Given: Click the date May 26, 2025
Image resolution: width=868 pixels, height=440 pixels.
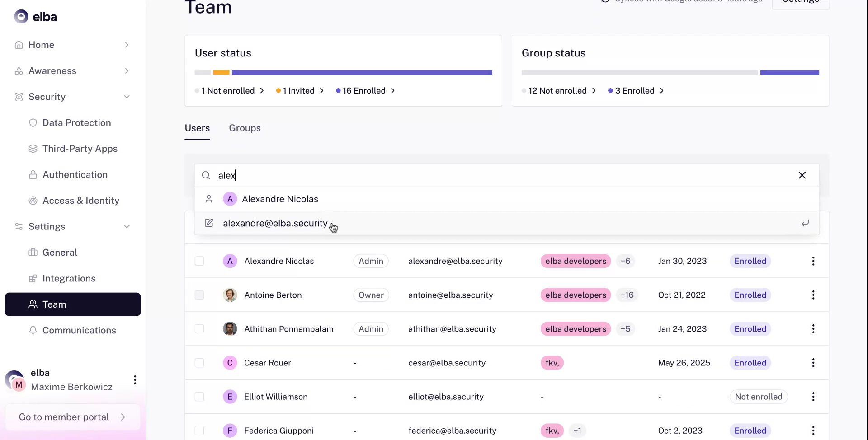Looking at the screenshot, I should pyautogui.click(x=684, y=363).
